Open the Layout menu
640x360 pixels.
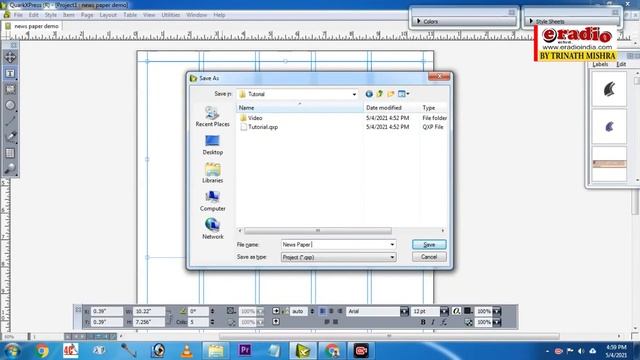click(x=108, y=15)
